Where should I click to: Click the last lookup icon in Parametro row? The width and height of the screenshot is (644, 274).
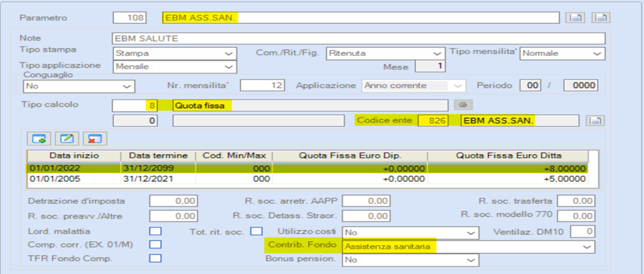pyautogui.click(x=601, y=18)
